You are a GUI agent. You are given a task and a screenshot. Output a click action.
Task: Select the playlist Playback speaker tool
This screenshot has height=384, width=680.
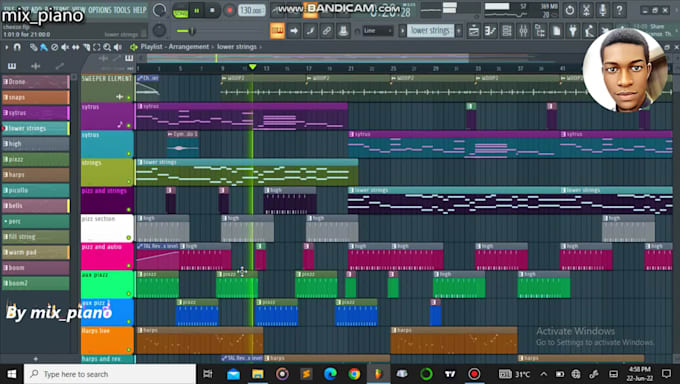click(x=118, y=47)
